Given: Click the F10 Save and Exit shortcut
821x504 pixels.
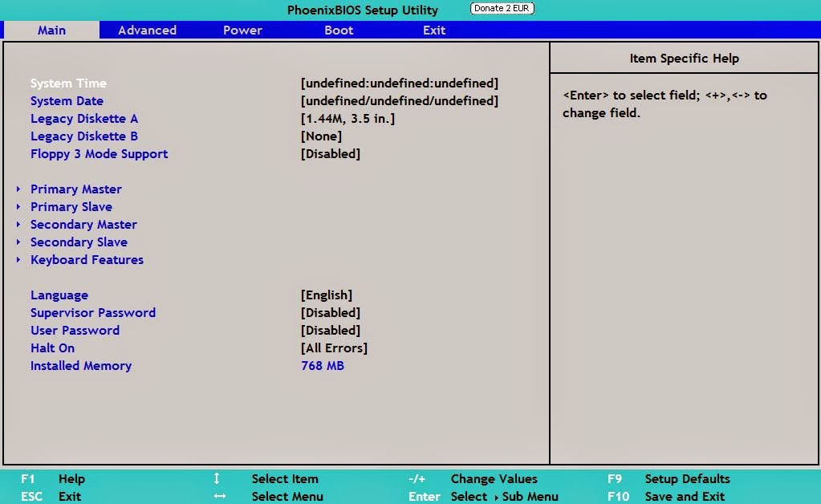Looking at the screenshot, I should tap(666, 497).
